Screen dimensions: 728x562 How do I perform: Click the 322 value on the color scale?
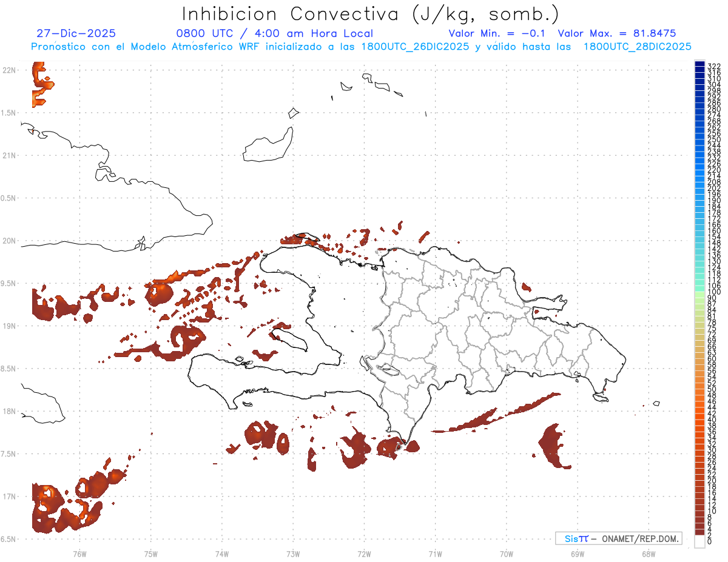[714, 65]
